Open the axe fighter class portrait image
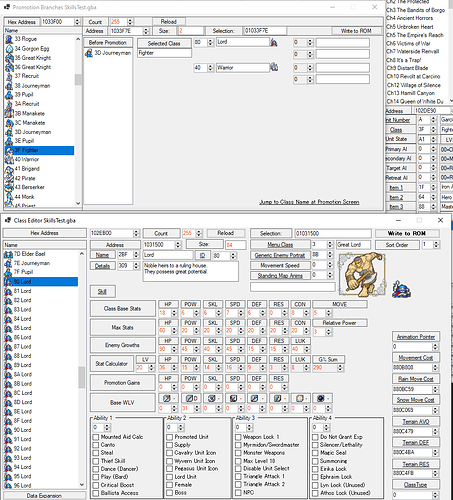Viewport: 453px width, 500px height. 362,275
